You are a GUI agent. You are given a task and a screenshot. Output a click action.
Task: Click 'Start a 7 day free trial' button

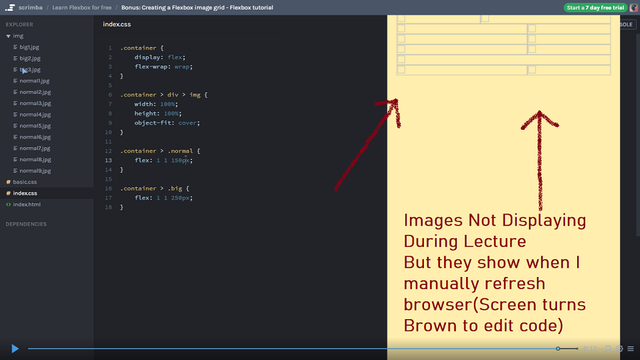point(595,7)
